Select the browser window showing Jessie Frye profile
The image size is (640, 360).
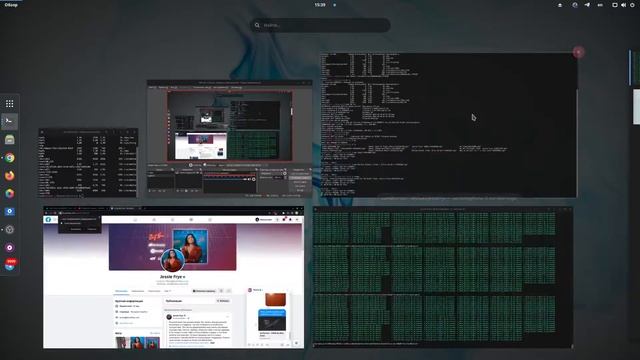173,277
